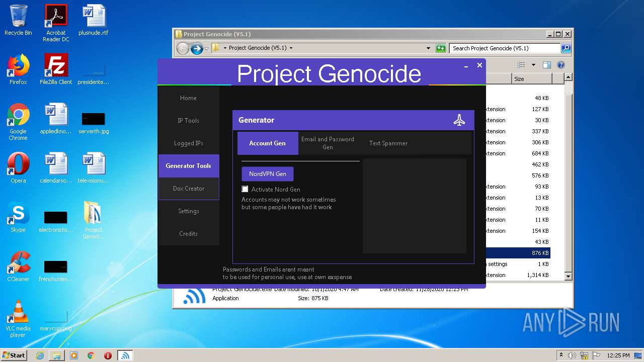Open calendarso document on desktop
This screenshot has height=362, width=644.
click(x=56, y=168)
